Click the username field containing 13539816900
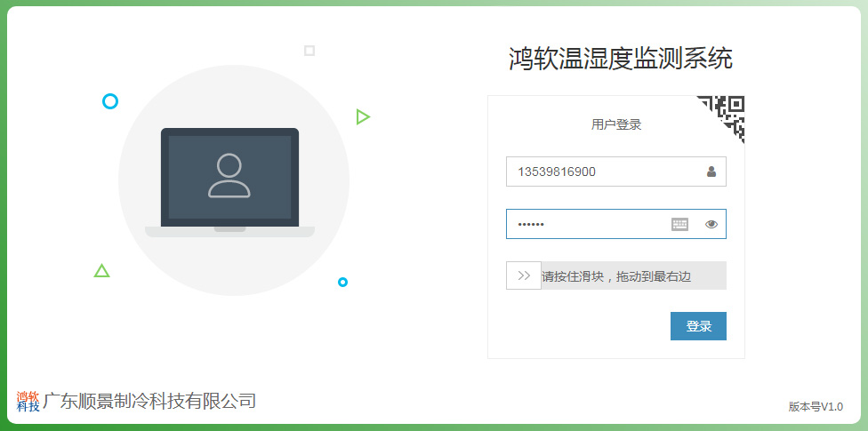 click(616, 172)
